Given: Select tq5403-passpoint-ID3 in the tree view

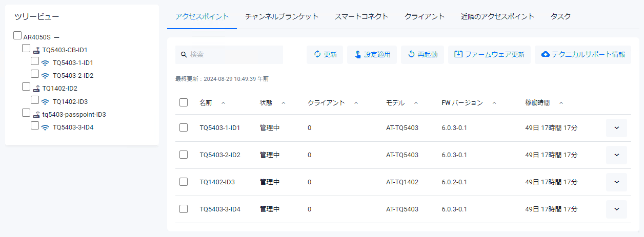Looking at the screenshot, I should click(x=74, y=115).
